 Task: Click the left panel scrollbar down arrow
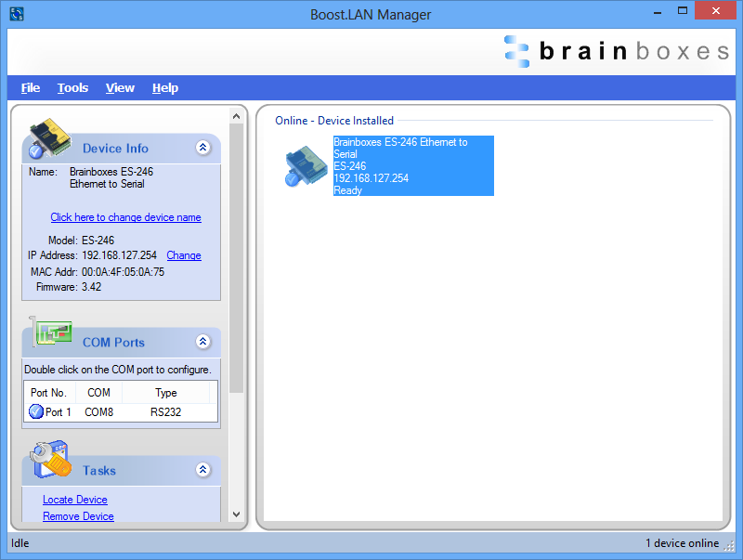(x=235, y=514)
